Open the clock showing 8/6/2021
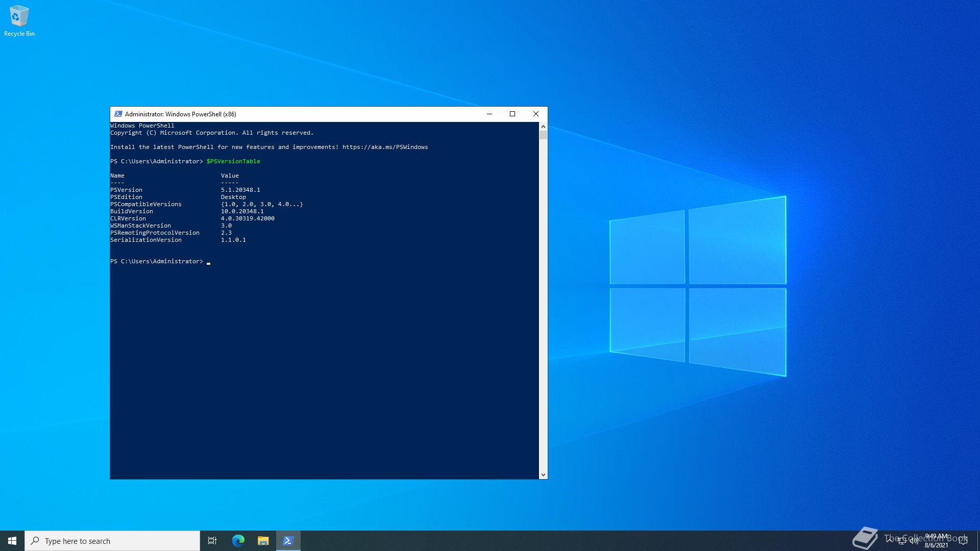The width and height of the screenshot is (980, 551). coord(936,541)
